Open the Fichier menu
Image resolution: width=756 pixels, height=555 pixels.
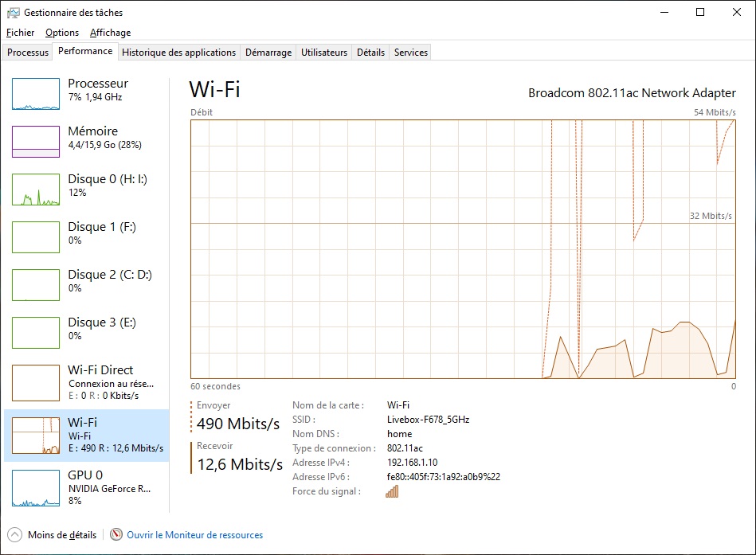[20, 33]
